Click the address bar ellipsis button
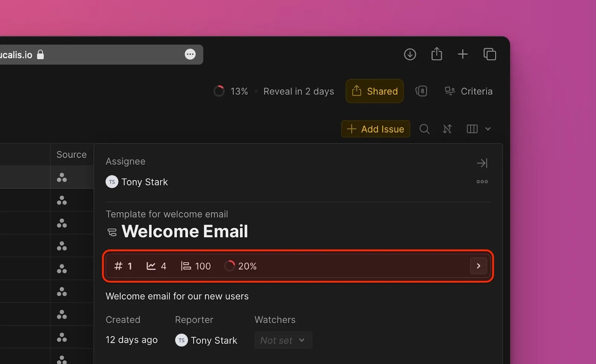The image size is (596, 364). 190,54
